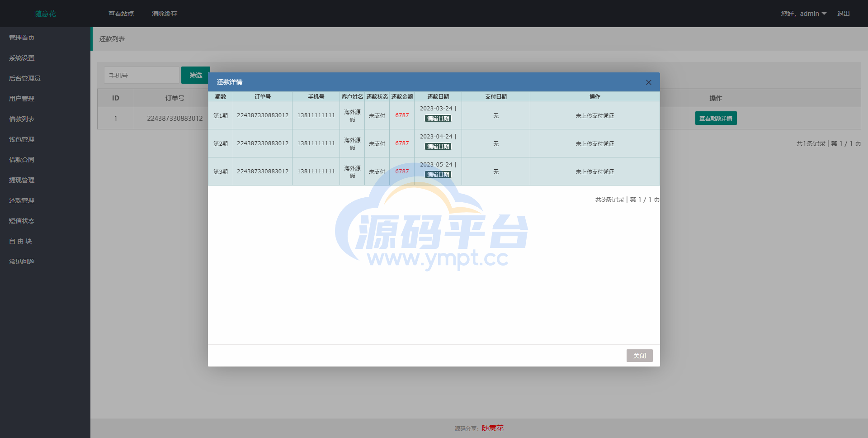Open 常见问题 in the sidebar
This screenshot has height=438, width=868.
pos(22,262)
